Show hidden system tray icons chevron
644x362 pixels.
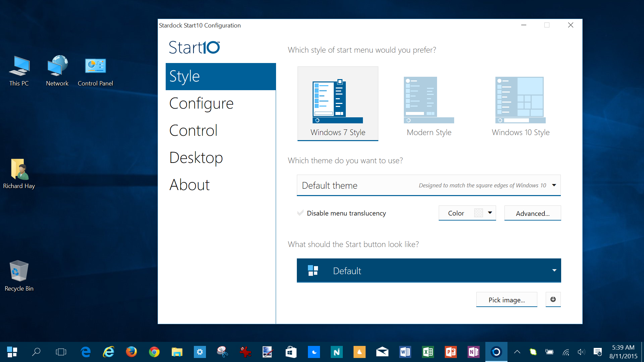point(517,352)
